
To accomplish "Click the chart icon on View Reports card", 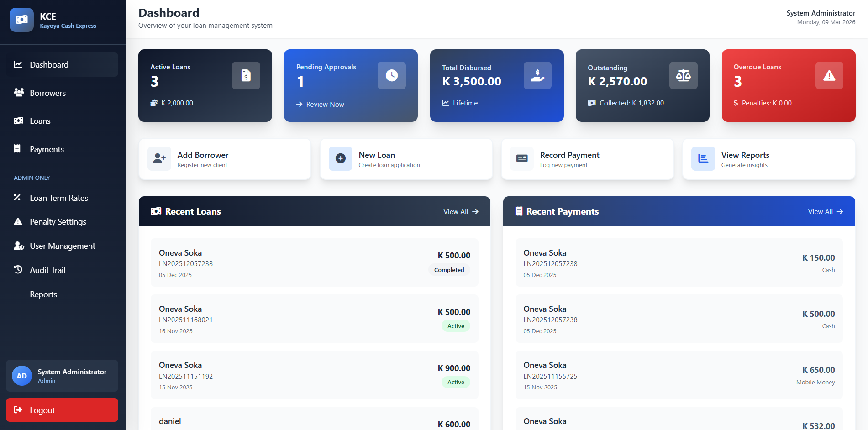I will tap(704, 159).
